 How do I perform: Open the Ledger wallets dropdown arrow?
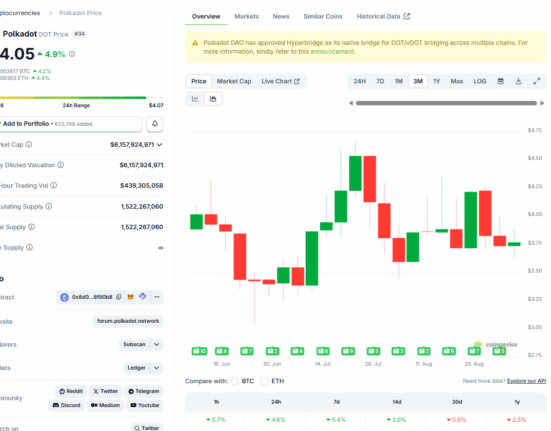coord(157,368)
